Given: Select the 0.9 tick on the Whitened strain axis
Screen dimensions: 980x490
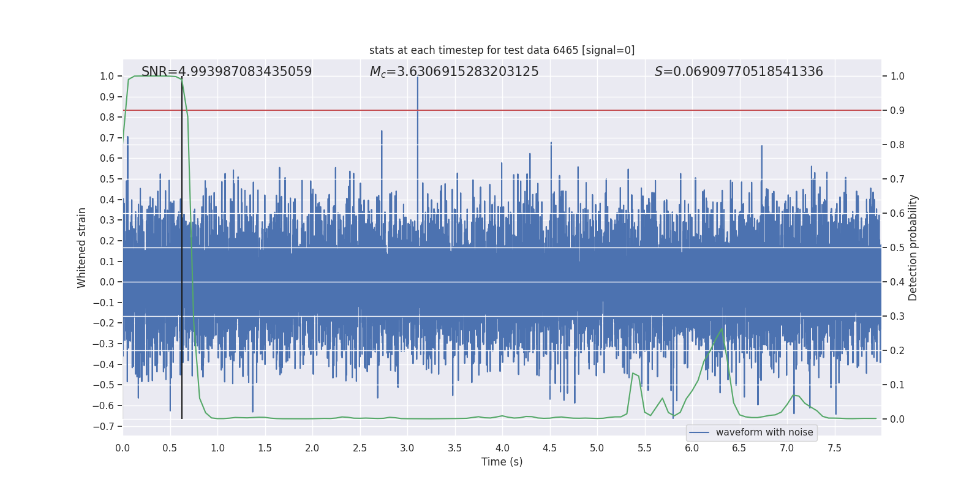Looking at the screenshot, I should 107,97.
